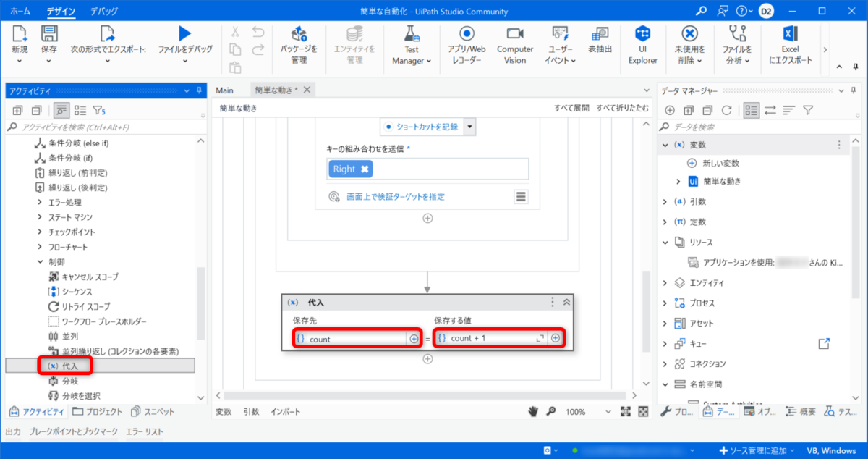Collapse the 制御 category in activities tree
This screenshot has width=868, height=459.
click(40, 261)
